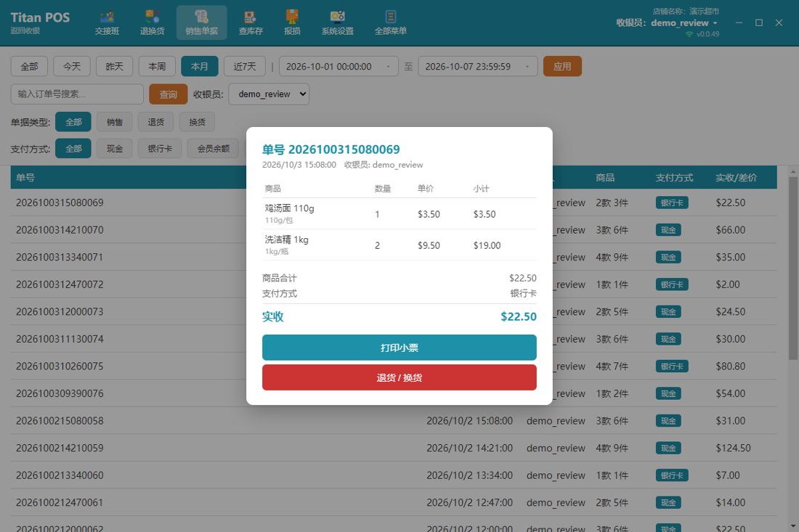Select the 昨天 date range filter

pyautogui.click(x=115, y=66)
